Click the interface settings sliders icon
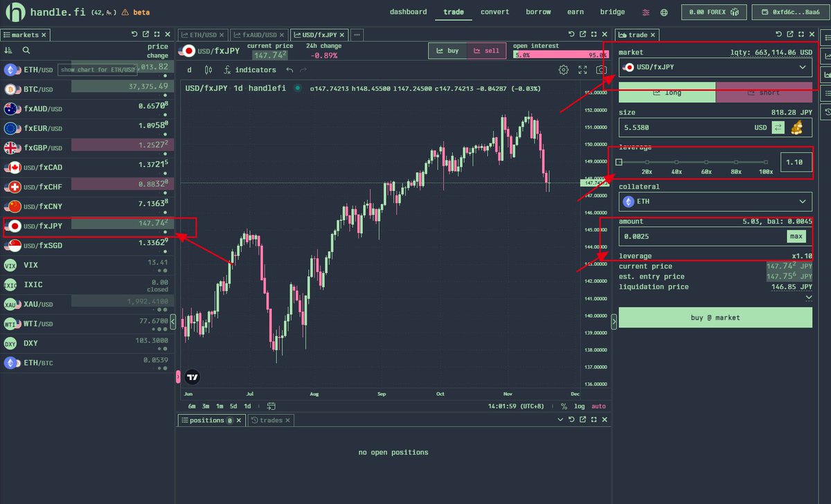831x504 pixels. [646, 12]
